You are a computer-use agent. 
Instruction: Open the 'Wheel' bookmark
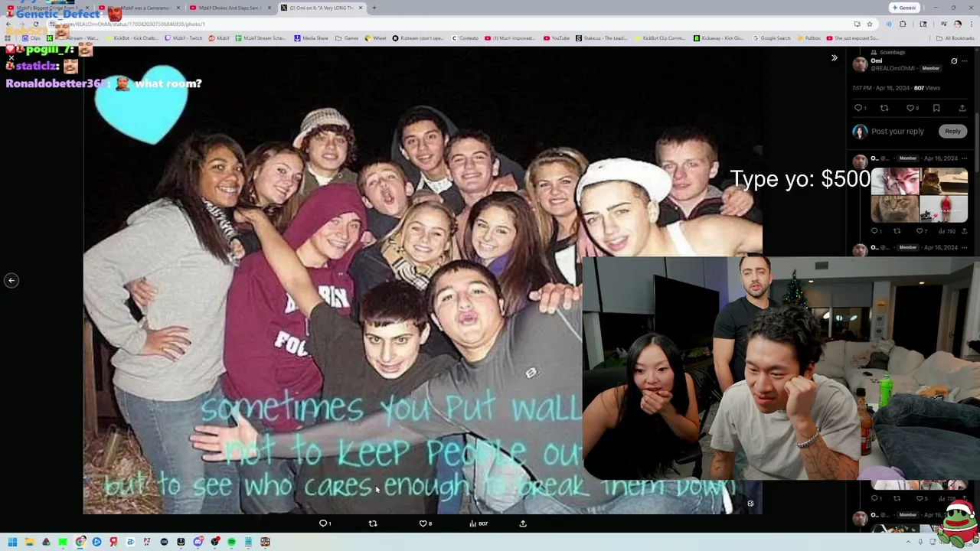(376, 38)
